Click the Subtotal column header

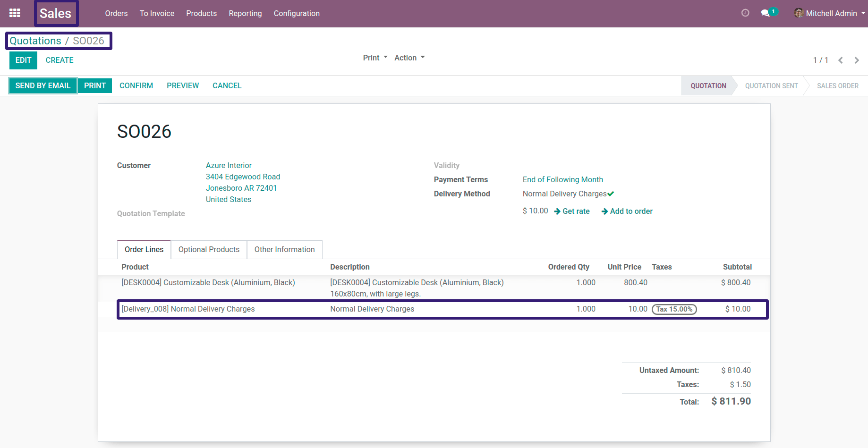[737, 267]
